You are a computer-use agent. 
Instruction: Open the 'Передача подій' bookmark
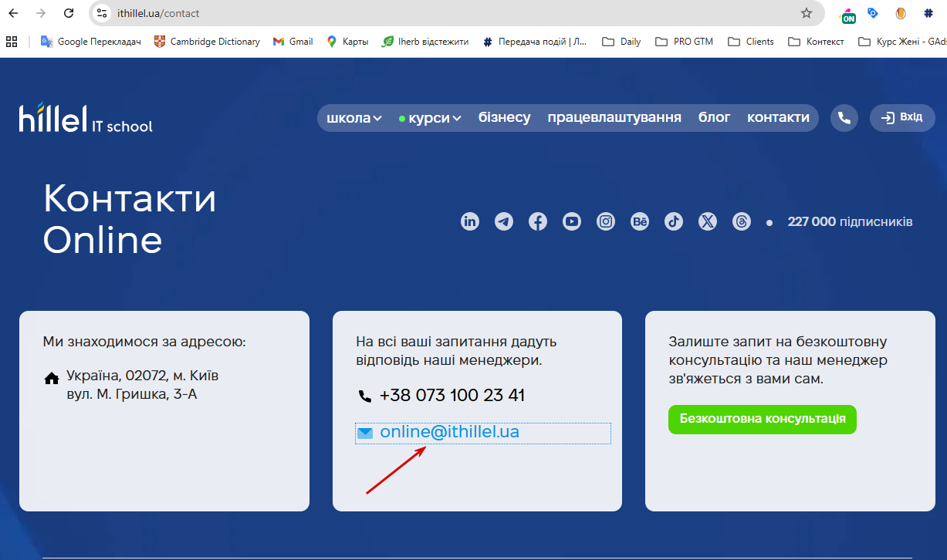(534, 42)
